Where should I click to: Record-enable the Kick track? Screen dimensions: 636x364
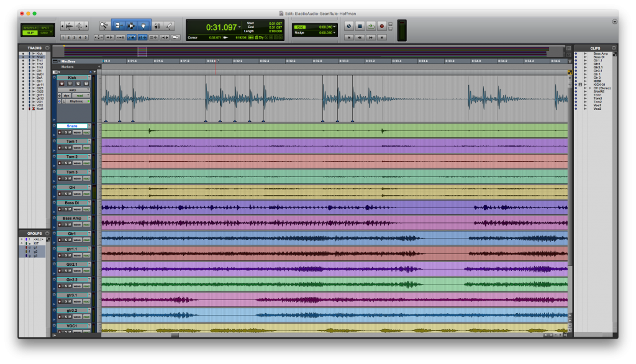click(x=61, y=84)
